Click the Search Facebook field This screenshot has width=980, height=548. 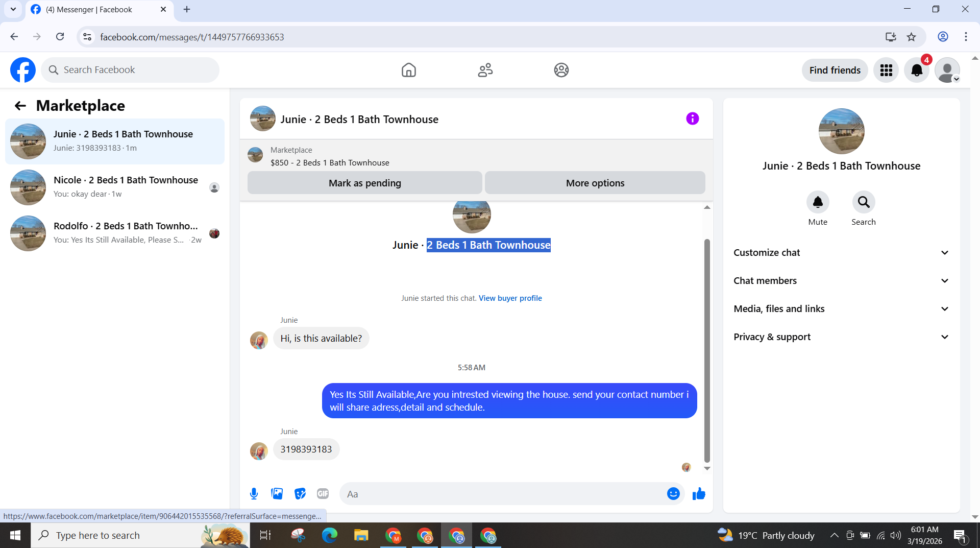130,70
